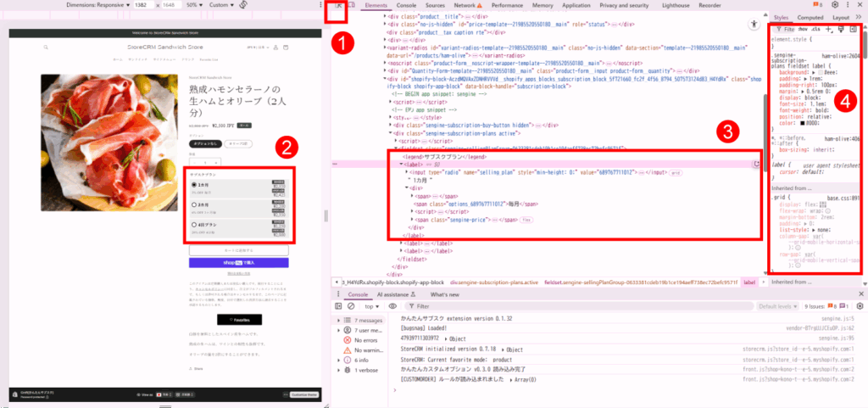The width and height of the screenshot is (868, 408).
Task: Close the console drawer
Action: (861, 294)
